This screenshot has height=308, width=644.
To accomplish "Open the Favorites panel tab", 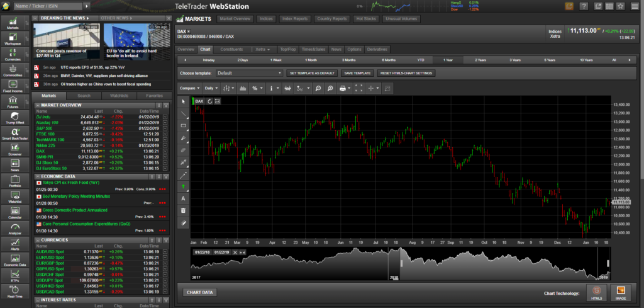I will [x=155, y=96].
